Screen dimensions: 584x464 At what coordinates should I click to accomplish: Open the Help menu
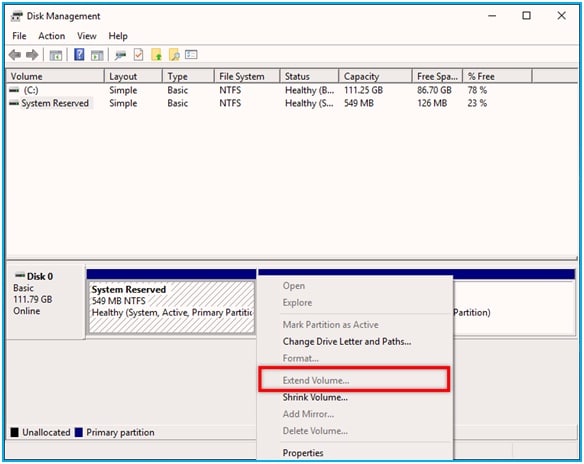click(x=118, y=36)
